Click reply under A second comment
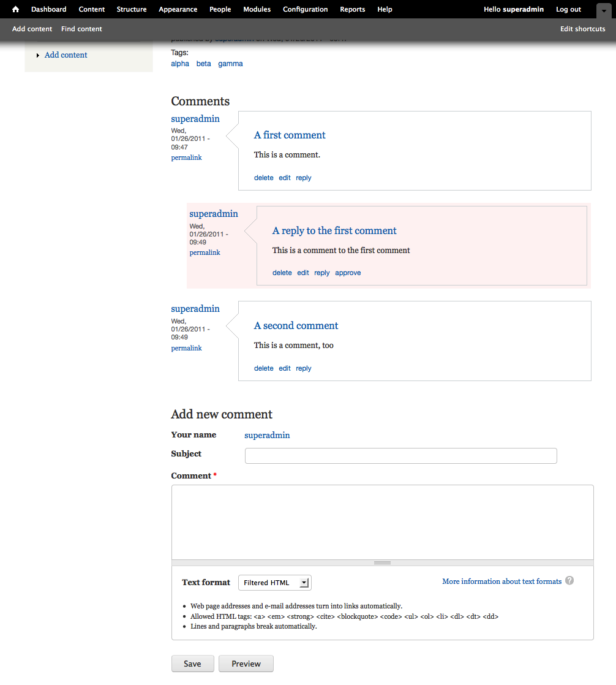The image size is (616, 685). (303, 368)
